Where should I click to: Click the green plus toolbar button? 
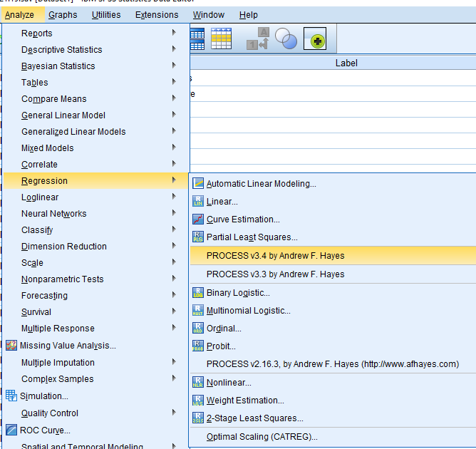pyautogui.click(x=315, y=38)
